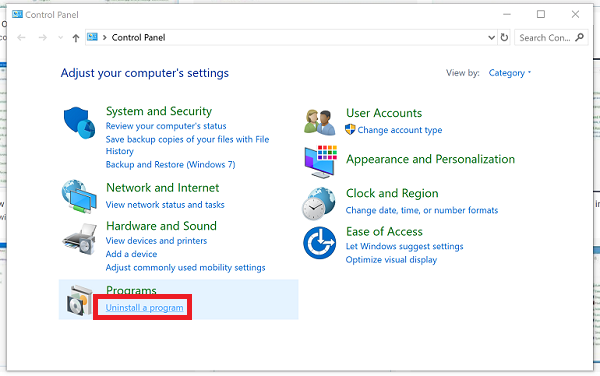Image resolution: width=600 pixels, height=376 pixels.
Task: Open Clock and Region clock icon
Action: 319,203
